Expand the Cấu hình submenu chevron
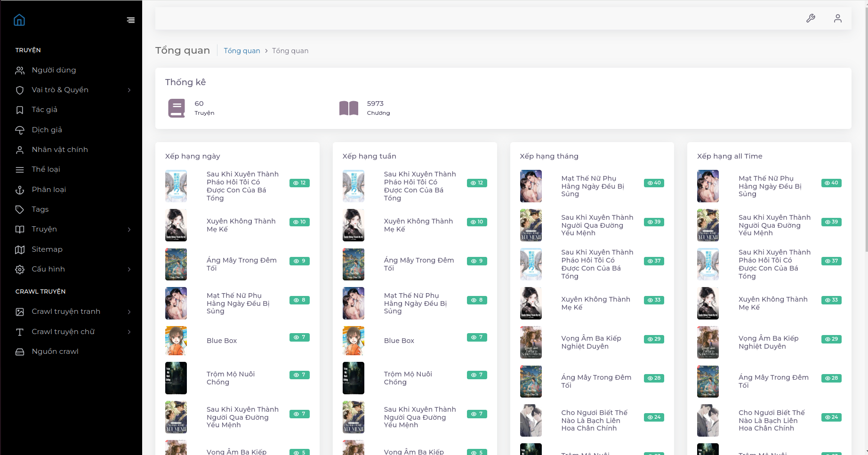The image size is (868, 455). [x=129, y=269]
